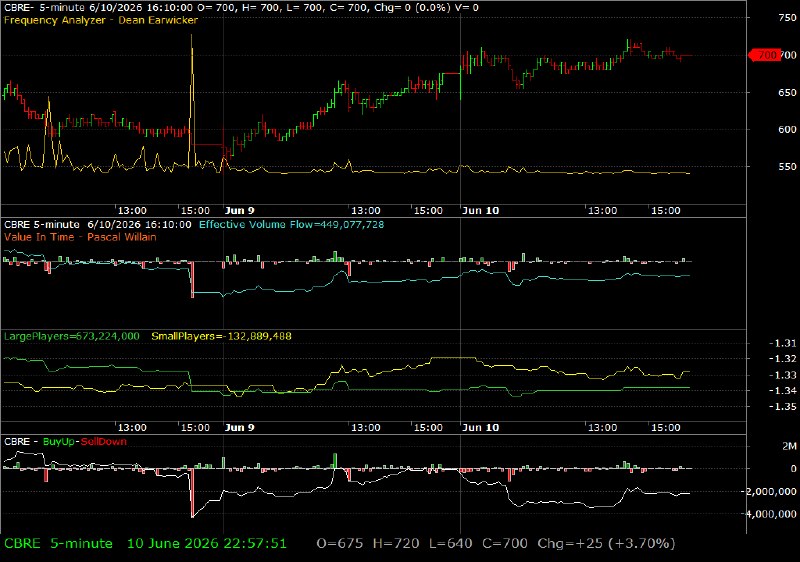Click the -1.31 scale value

coord(783,343)
